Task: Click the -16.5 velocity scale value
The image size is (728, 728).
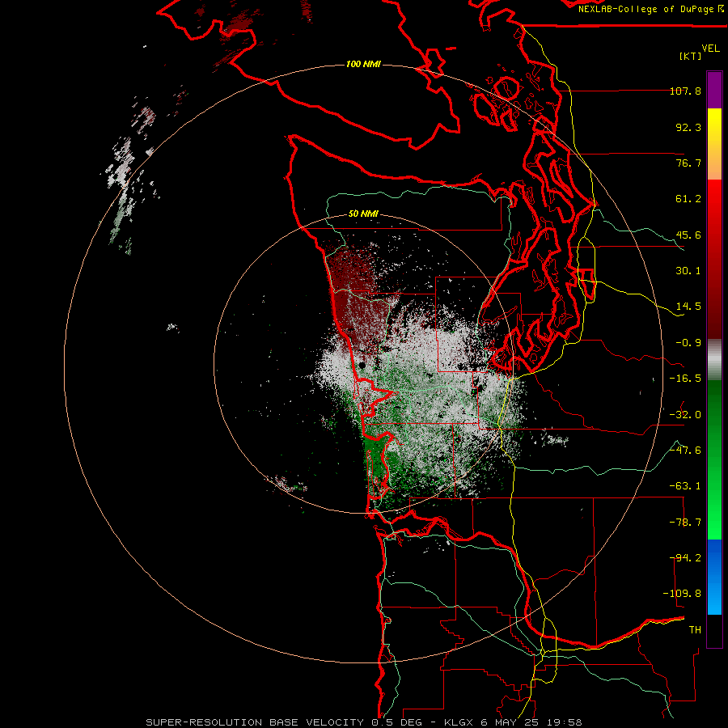Action: (685, 379)
